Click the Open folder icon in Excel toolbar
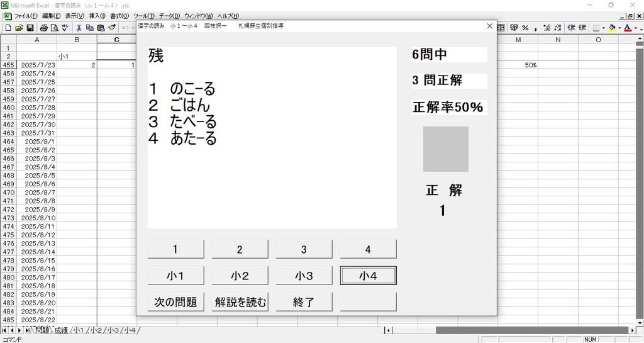The image size is (644, 343). (19, 28)
